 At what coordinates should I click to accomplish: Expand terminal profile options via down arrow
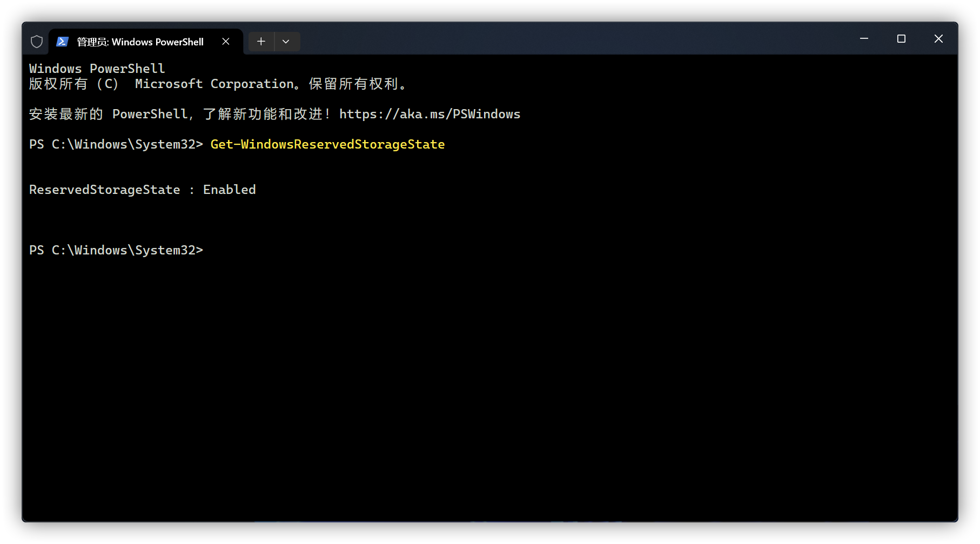pos(286,41)
